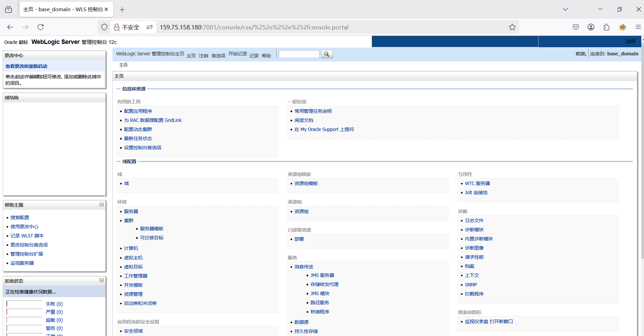Go back with the browser back arrow
The image size is (644, 336).
coord(10,27)
